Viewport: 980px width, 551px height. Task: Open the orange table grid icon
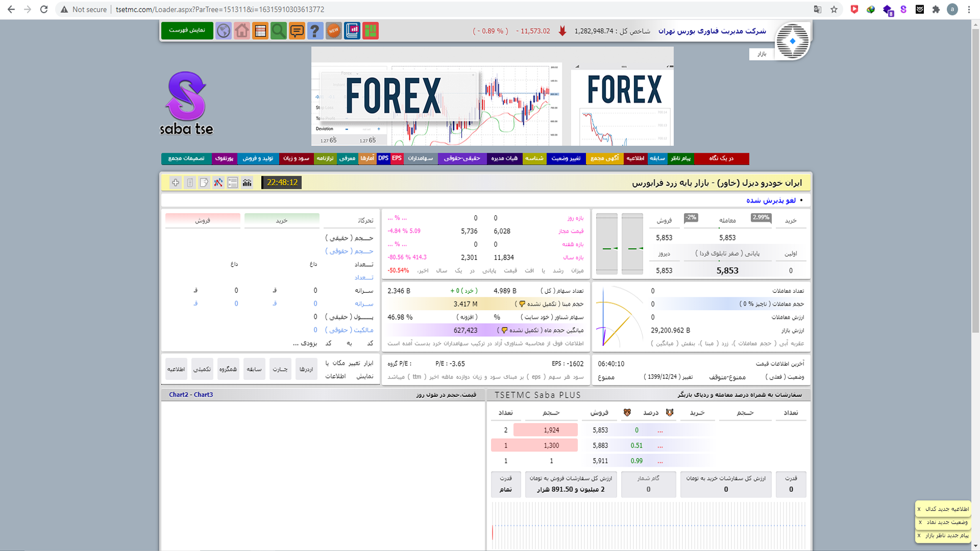[260, 31]
